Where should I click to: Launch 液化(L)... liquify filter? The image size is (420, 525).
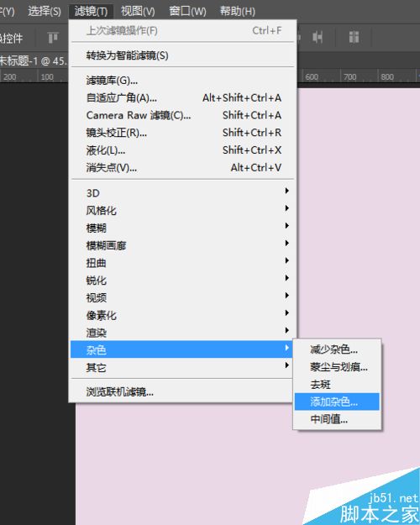[x=182, y=150]
